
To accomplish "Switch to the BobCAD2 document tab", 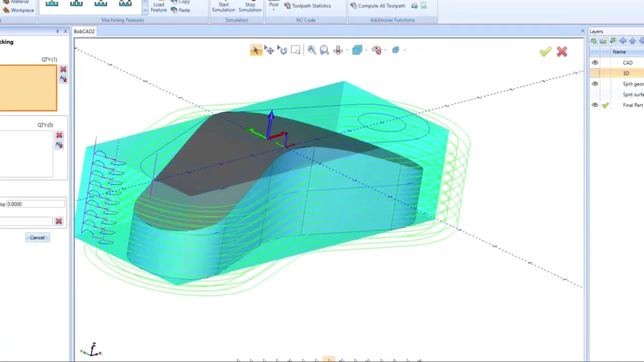I will coord(84,31).
